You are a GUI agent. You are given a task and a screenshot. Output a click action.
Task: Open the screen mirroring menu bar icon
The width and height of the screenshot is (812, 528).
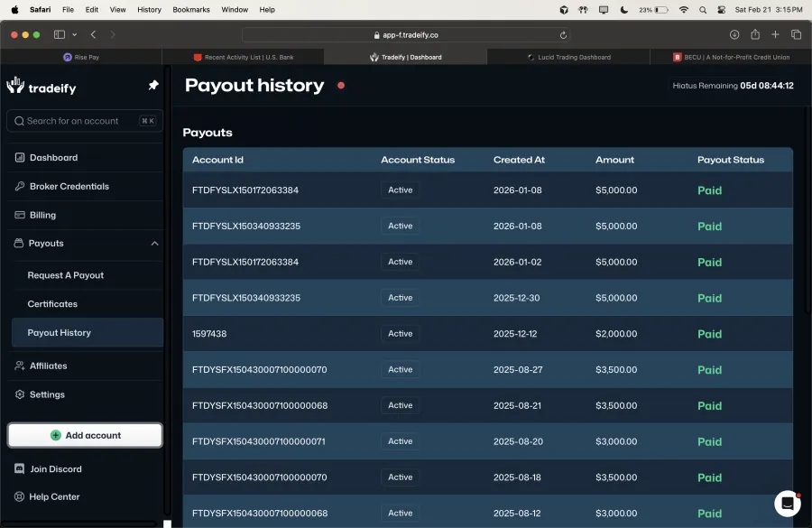coord(604,9)
